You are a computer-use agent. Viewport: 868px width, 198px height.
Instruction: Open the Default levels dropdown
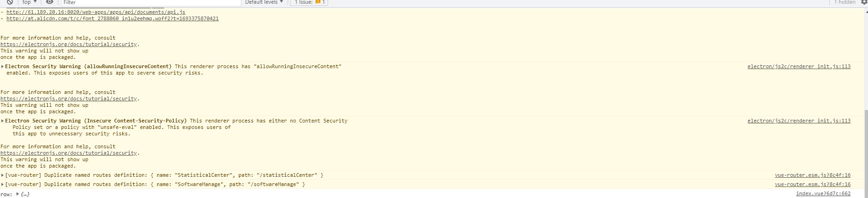(264, 2)
